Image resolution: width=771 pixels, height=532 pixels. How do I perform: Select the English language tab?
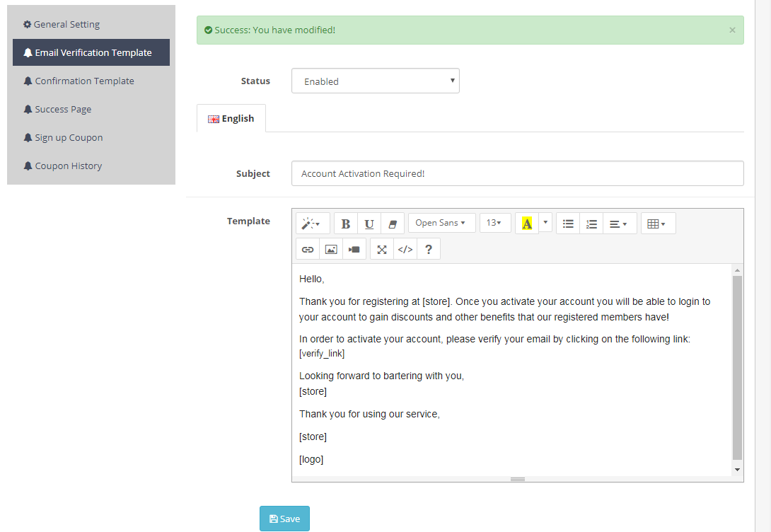(x=231, y=118)
